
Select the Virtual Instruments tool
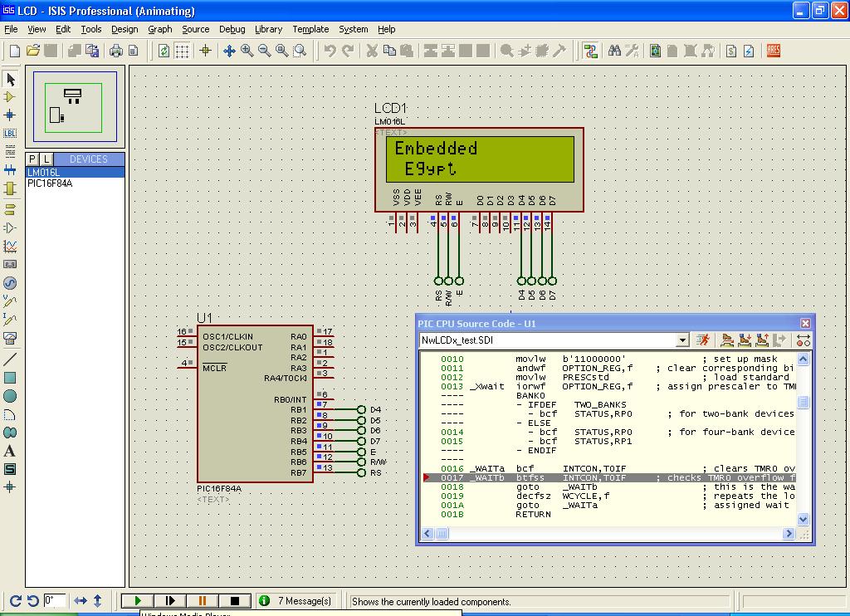click(10, 339)
